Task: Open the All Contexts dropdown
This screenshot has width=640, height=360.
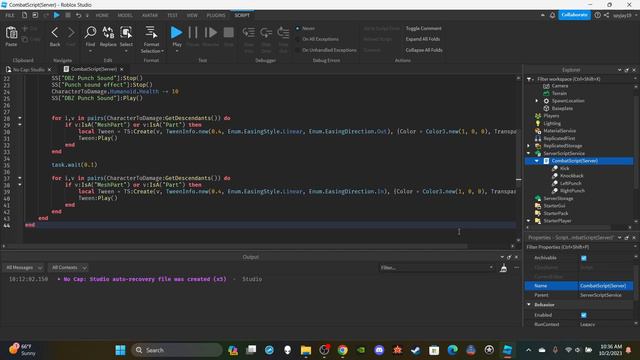Action: pos(68,268)
